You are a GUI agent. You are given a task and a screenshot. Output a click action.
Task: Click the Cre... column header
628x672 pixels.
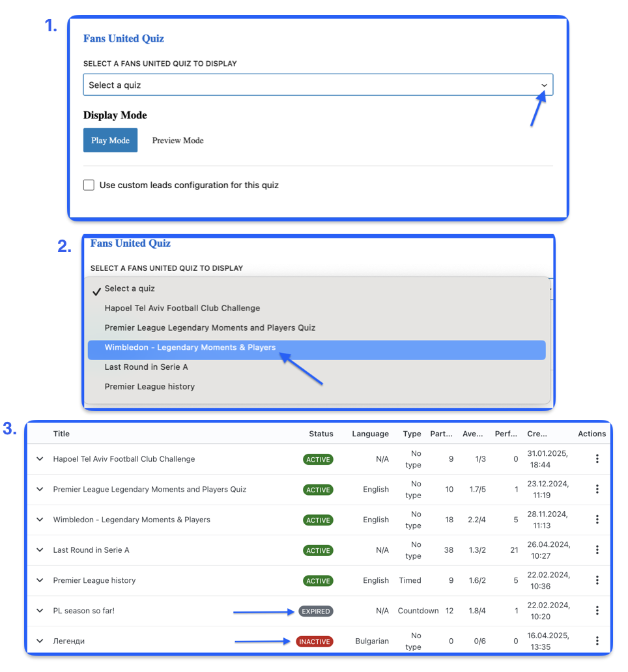(537, 434)
